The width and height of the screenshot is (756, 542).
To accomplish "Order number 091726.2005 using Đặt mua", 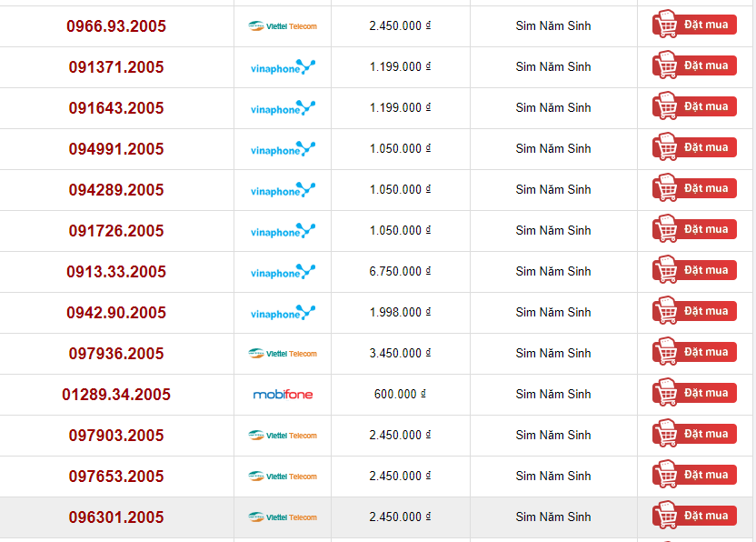I will pyautogui.click(x=694, y=229).
